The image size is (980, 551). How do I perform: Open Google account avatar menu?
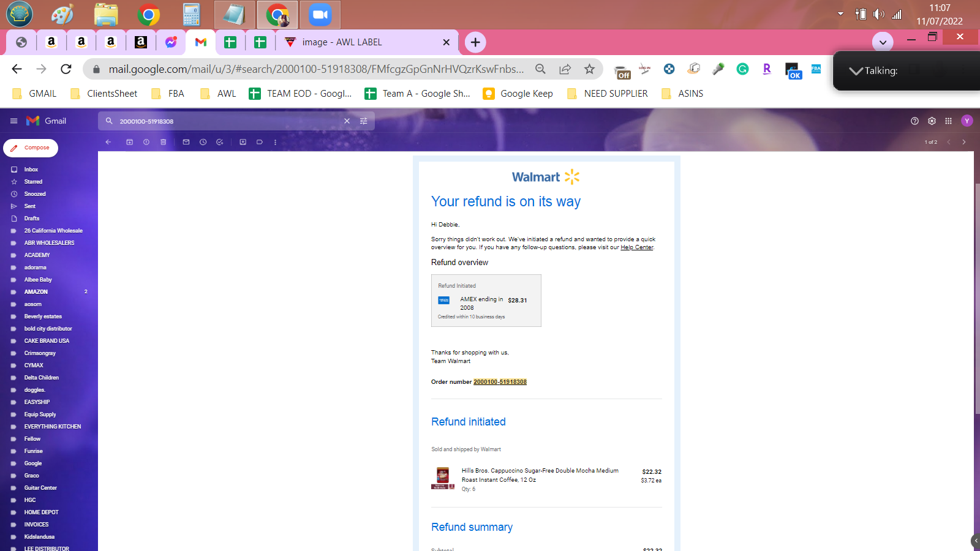tap(967, 121)
